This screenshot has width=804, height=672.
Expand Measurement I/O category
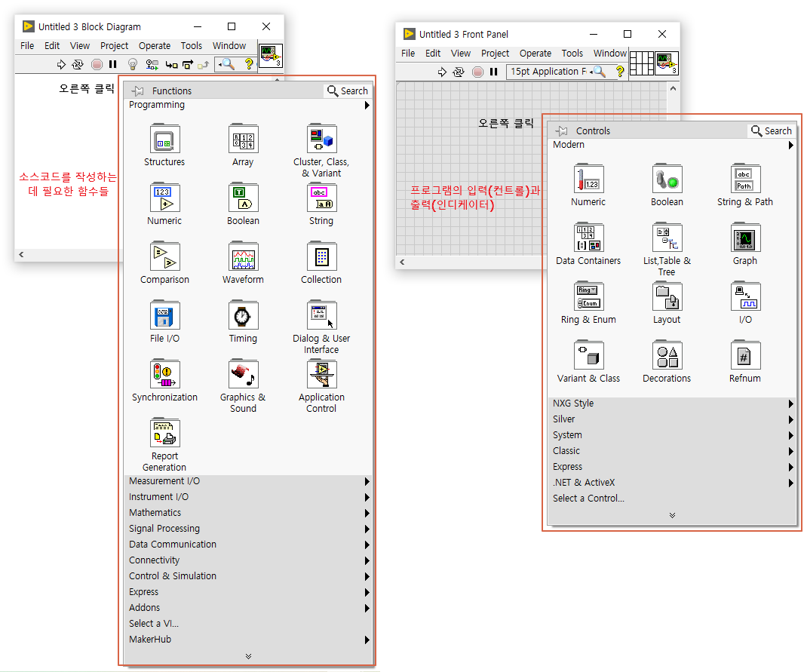click(x=249, y=481)
